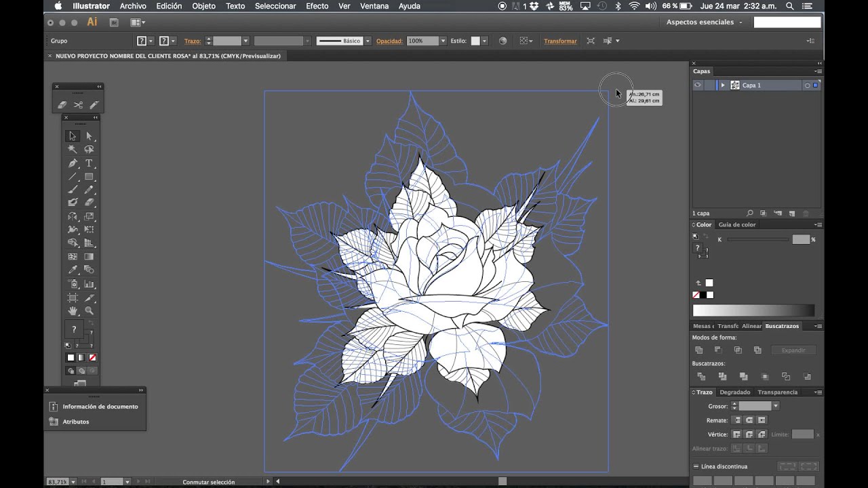Click the grayscale color spectrum bar
This screenshot has width=868, height=488.
click(x=753, y=311)
